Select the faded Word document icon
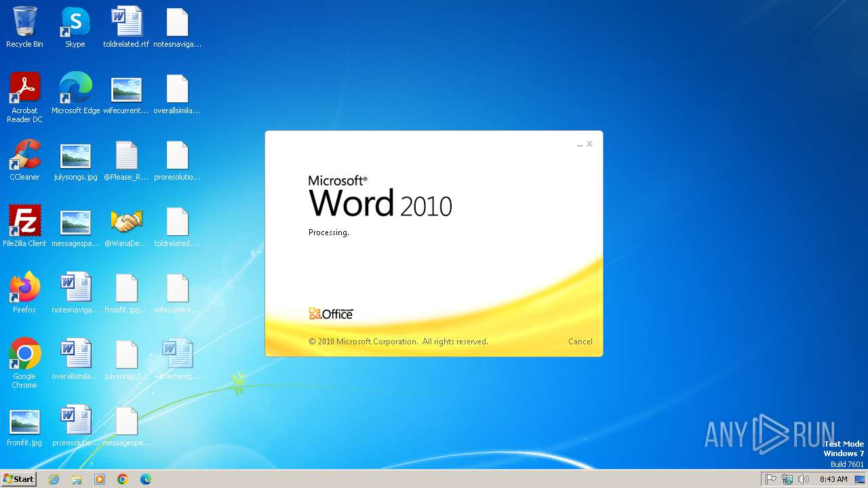 [177, 359]
